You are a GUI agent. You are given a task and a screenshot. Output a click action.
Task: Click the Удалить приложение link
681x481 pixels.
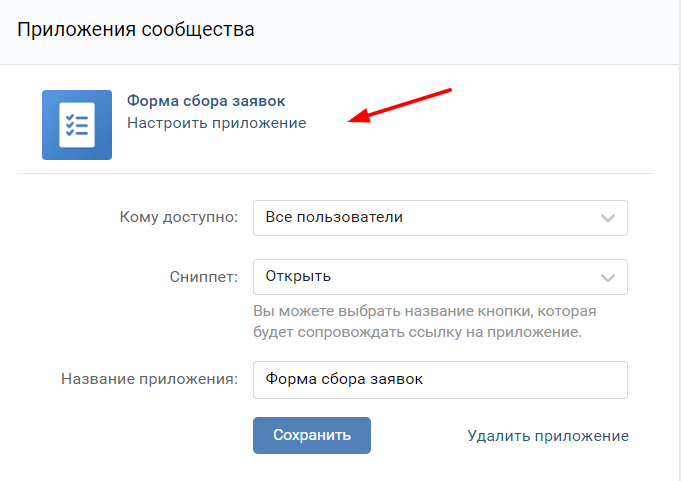point(548,436)
